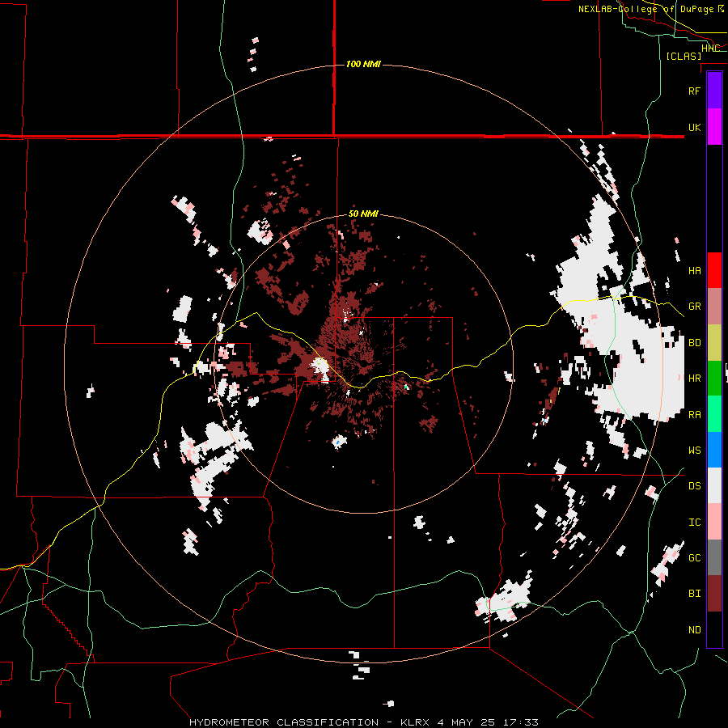The image size is (728, 728).
Task: Click the 'HYDROMETEOR CLASSIFICATION' title text
Action: (284, 722)
